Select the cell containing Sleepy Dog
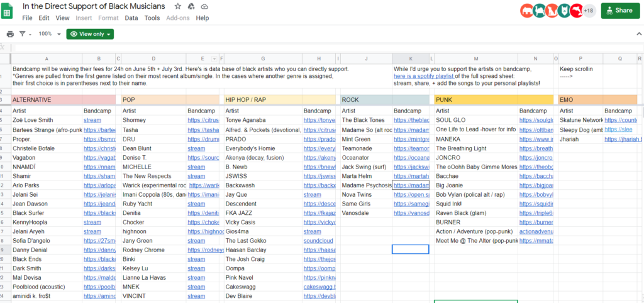This screenshot has height=303, width=644. (580, 129)
